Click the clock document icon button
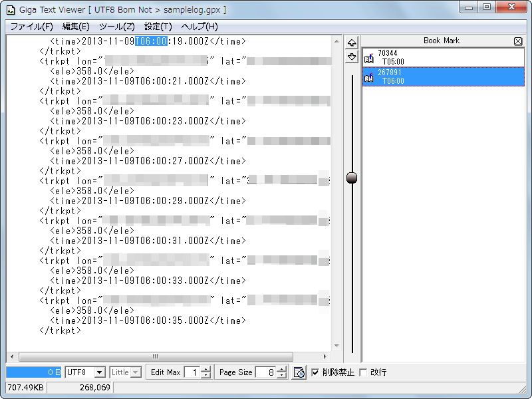The image size is (532, 399). [x=299, y=372]
